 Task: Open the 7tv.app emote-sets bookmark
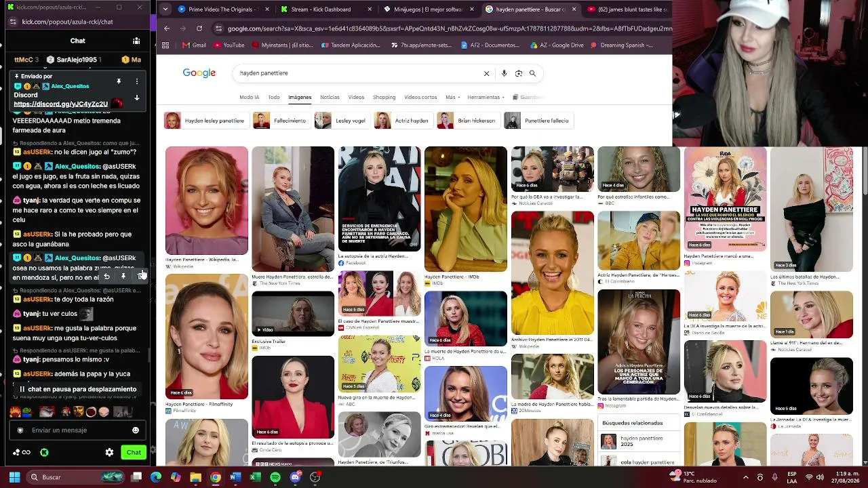coord(421,45)
